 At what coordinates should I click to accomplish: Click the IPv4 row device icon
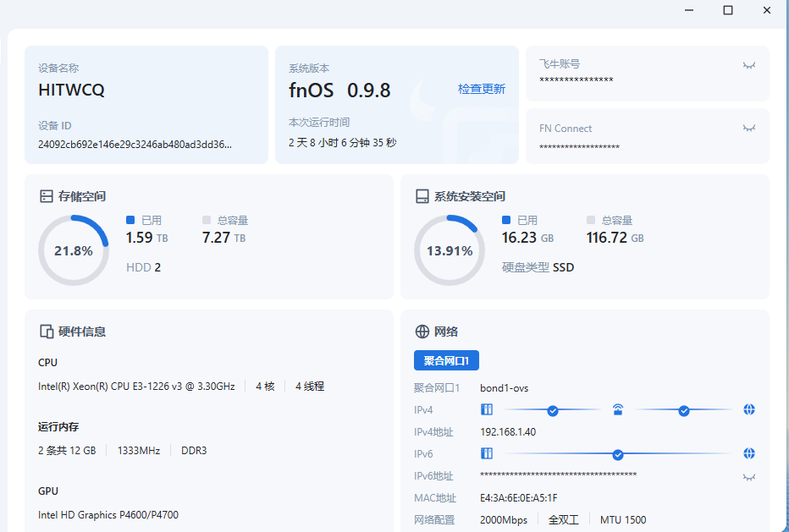[487, 409]
